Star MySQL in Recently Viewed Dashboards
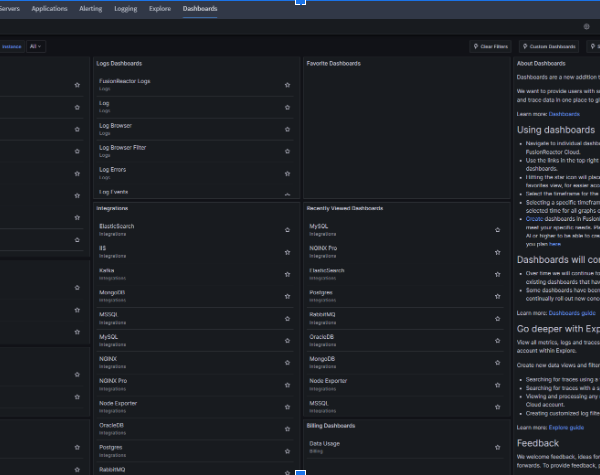 497,230
